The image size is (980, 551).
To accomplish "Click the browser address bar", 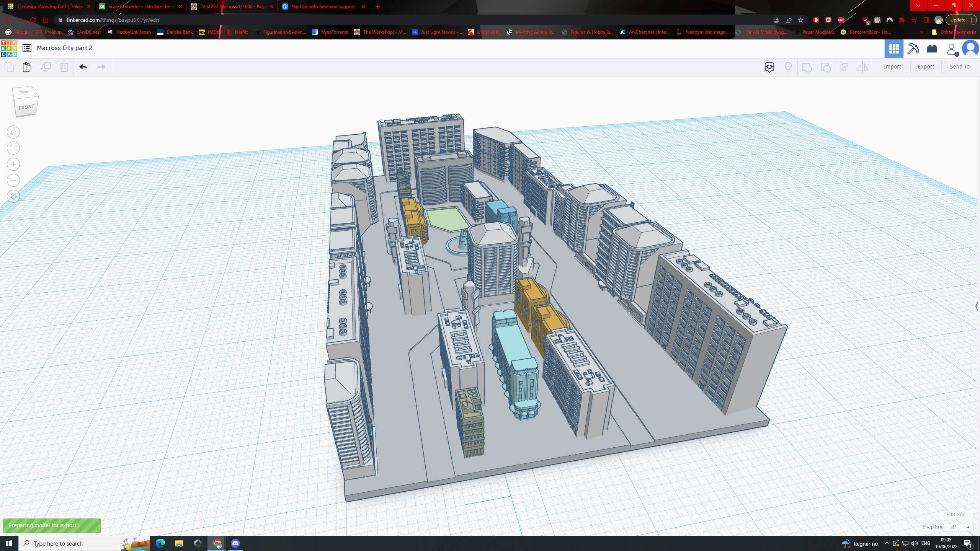I will coord(413,20).
